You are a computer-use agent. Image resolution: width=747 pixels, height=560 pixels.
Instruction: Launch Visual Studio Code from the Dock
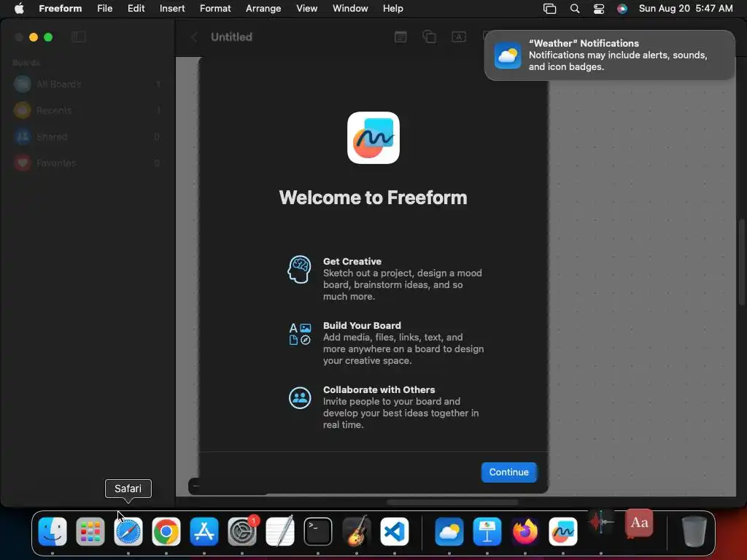click(x=395, y=532)
